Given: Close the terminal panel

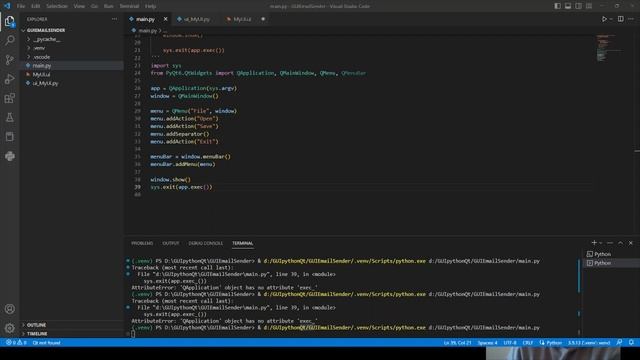Looking at the screenshot, I should 631,243.
